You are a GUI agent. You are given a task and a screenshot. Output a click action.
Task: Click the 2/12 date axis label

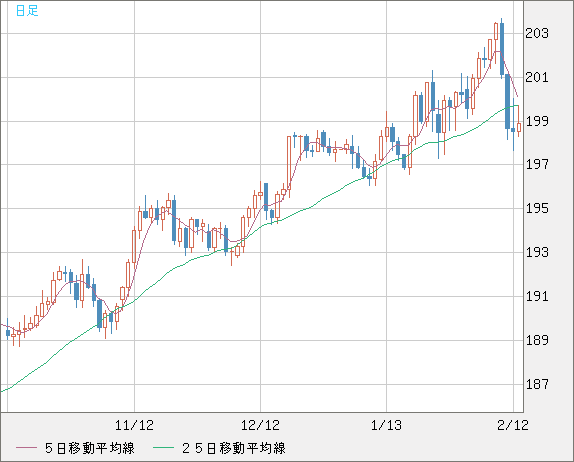point(513,425)
